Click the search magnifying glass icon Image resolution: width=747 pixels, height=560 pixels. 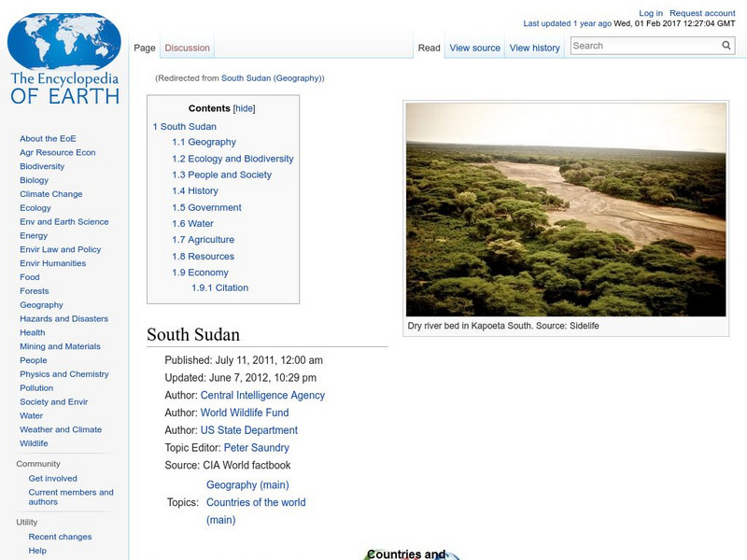click(x=726, y=44)
